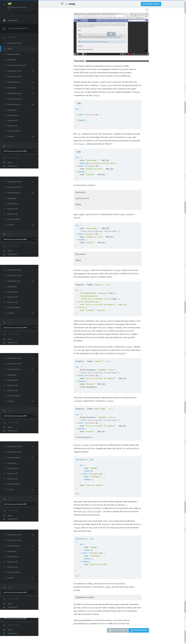Open the notebook via Abrir caderno icon

point(4,20)
